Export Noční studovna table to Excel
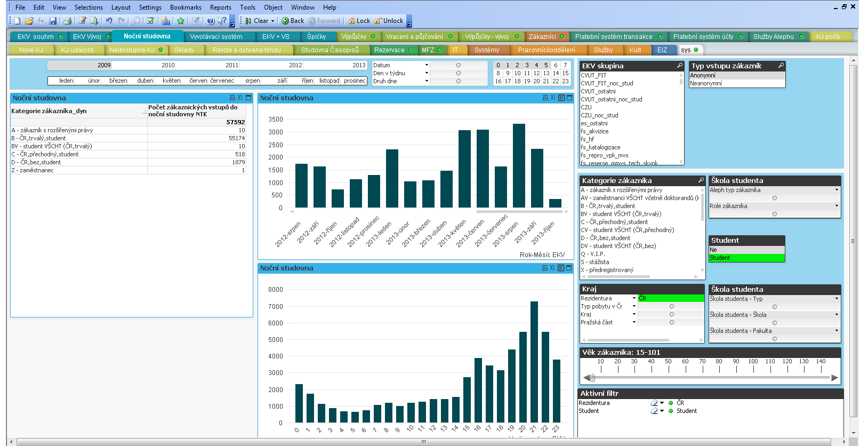This screenshot has height=446, width=868. click(x=240, y=98)
